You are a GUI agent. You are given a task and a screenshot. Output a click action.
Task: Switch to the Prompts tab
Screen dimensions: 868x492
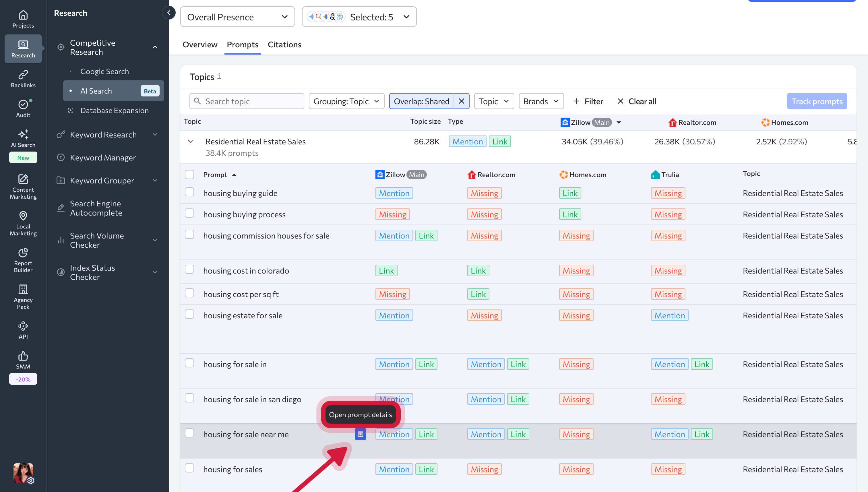pyautogui.click(x=243, y=44)
